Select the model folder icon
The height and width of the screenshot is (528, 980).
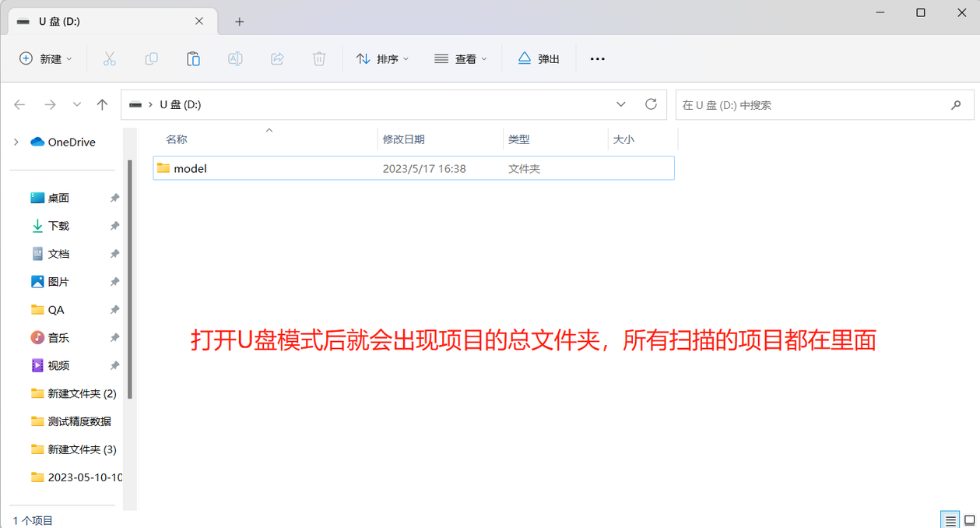(x=163, y=168)
